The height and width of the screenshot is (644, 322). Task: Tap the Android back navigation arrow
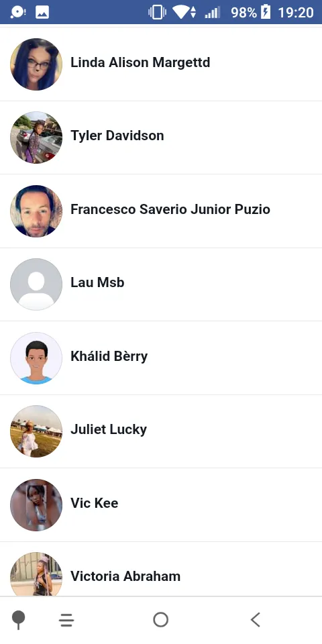256,620
